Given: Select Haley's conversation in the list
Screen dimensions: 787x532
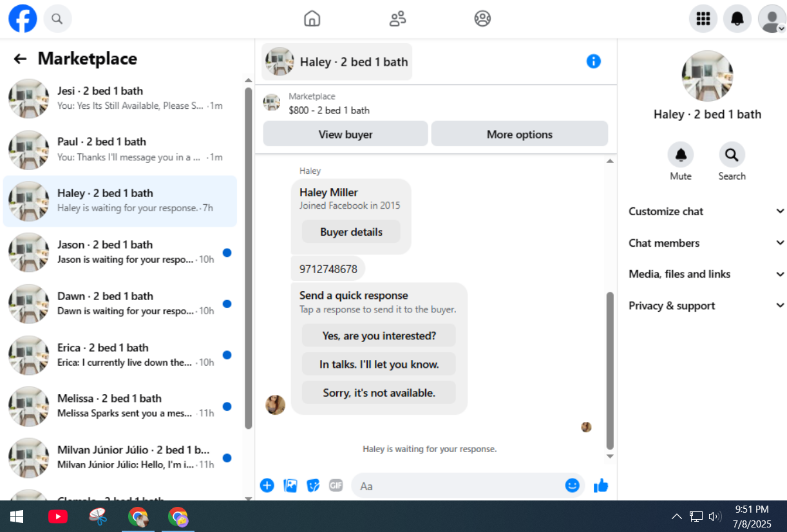Looking at the screenshot, I should click(120, 201).
